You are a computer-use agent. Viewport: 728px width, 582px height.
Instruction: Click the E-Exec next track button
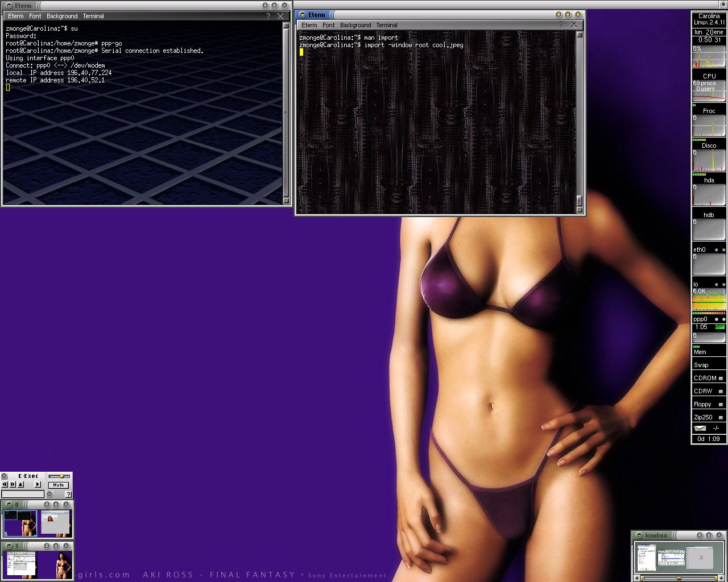(13, 484)
